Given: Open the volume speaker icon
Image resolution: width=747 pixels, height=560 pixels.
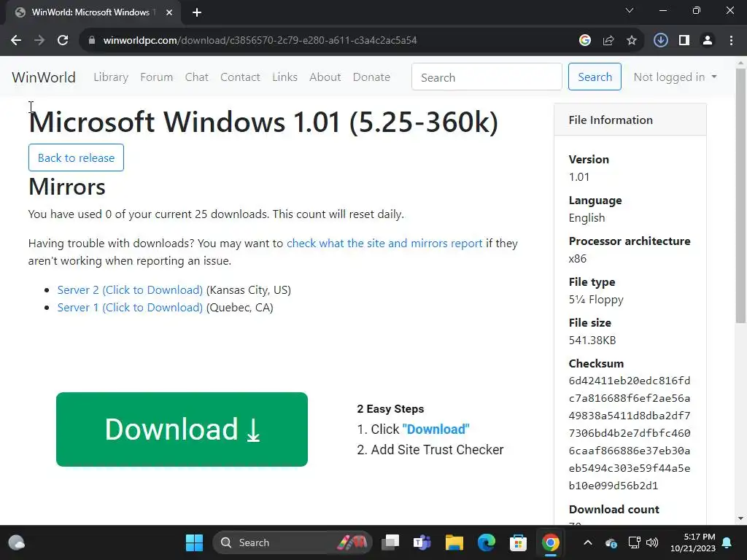Looking at the screenshot, I should point(652,542).
